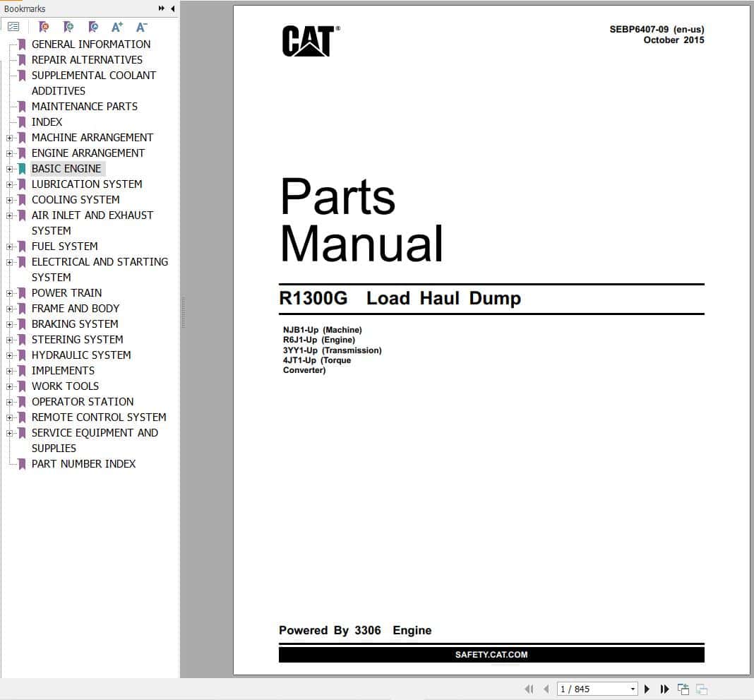Expand the ENGINE ARRANGEMENT bookmark
The height and width of the screenshot is (700, 754).
pos(9,153)
